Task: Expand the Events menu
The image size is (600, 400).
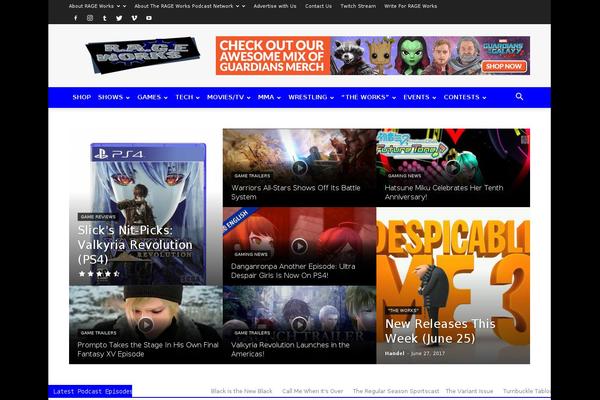Action: [x=420, y=97]
